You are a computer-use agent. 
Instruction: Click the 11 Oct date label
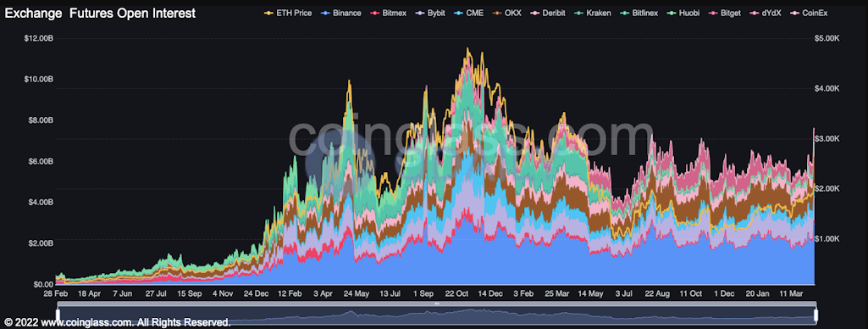pyautogui.click(x=690, y=293)
